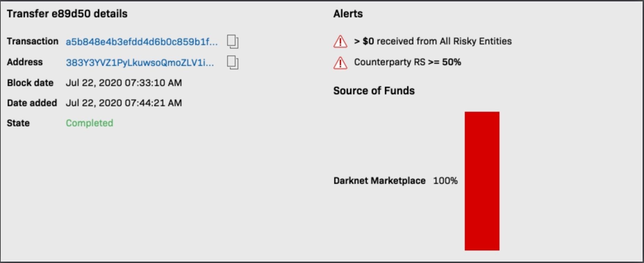644x263 pixels.
Task: Click warning icon for Counterparty RS alert
Action: pyautogui.click(x=340, y=63)
